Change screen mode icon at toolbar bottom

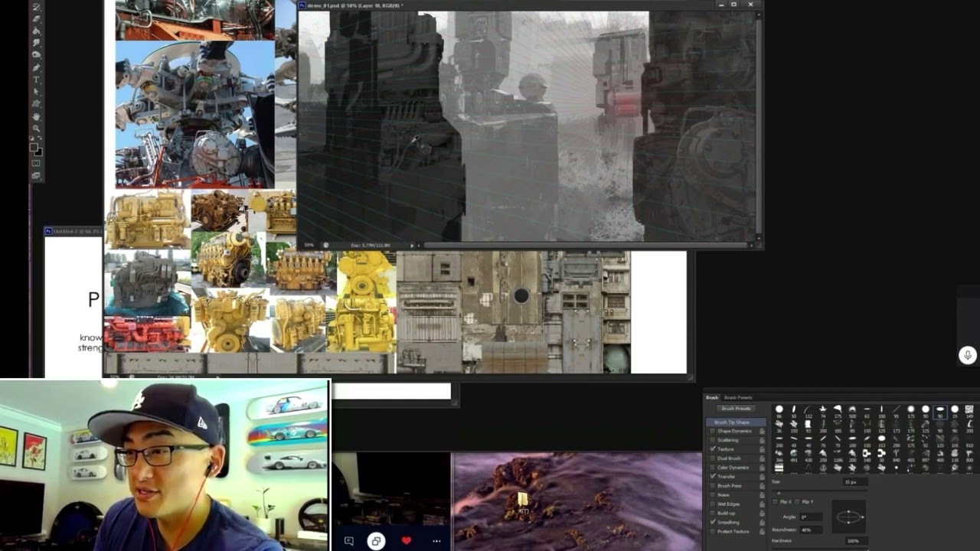[x=36, y=175]
